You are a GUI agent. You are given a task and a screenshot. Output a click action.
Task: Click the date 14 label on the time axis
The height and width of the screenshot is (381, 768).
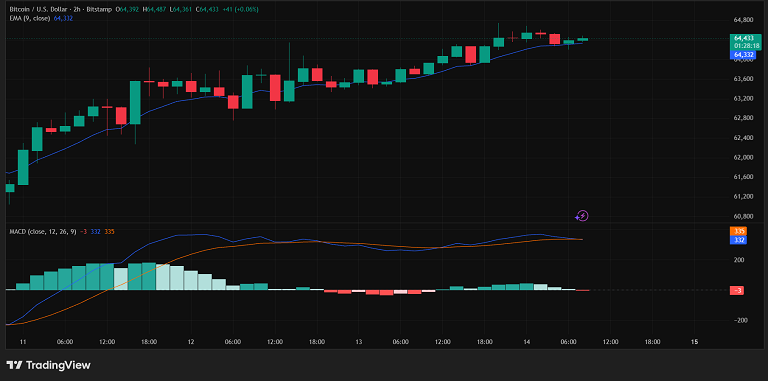527,342
